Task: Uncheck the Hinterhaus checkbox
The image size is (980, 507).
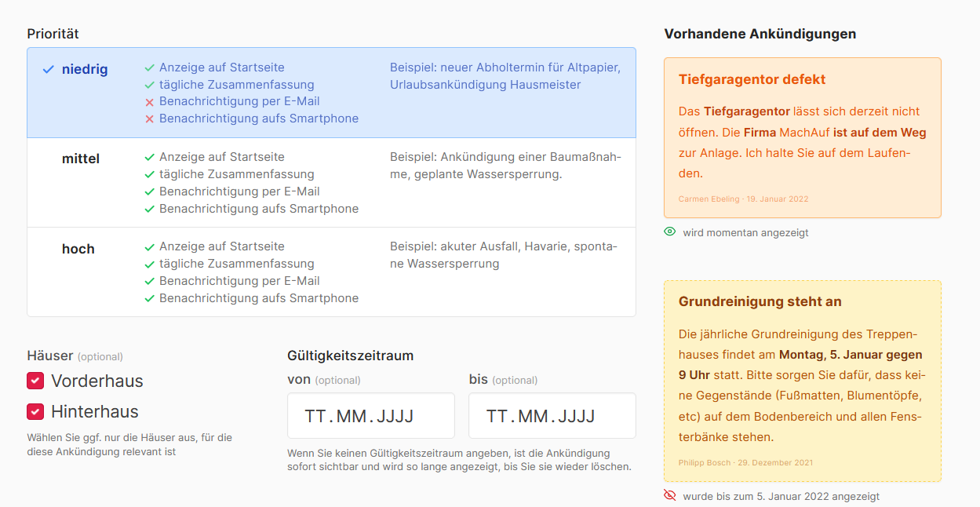Action: [35, 412]
